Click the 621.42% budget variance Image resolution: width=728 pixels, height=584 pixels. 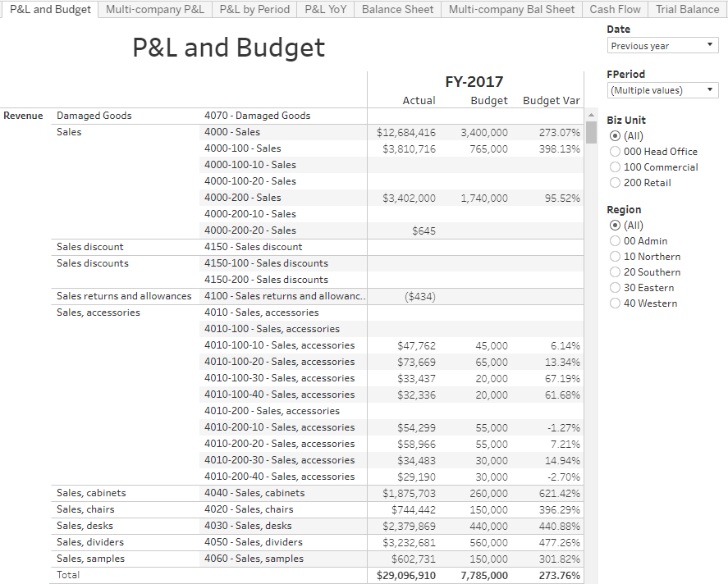[560, 494]
